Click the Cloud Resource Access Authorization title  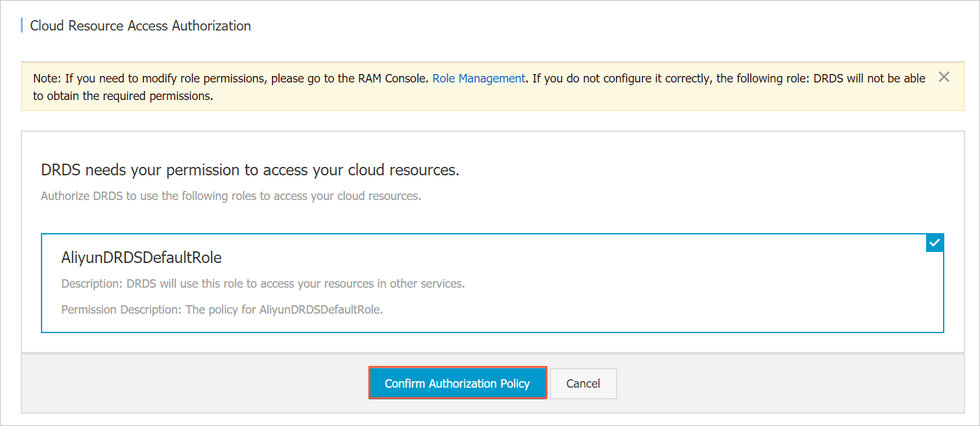tap(140, 26)
